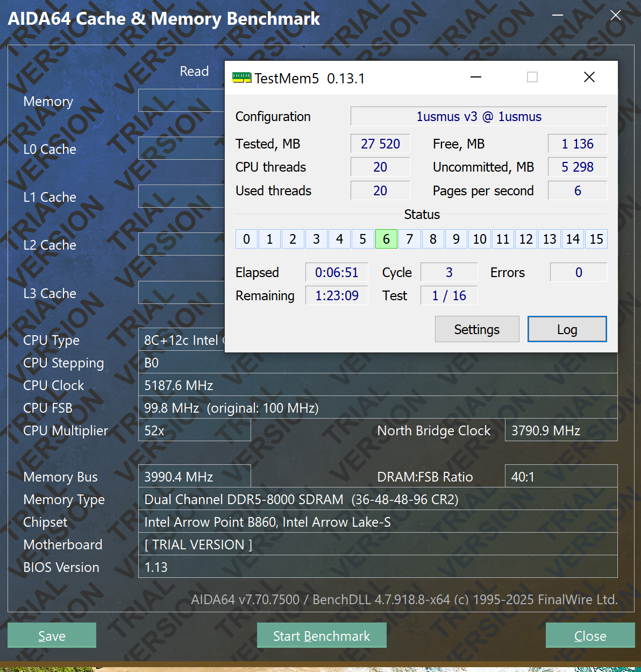The height and width of the screenshot is (672, 641).
Task: Click the TestMem5 memory stick app icon
Action: 241,78
